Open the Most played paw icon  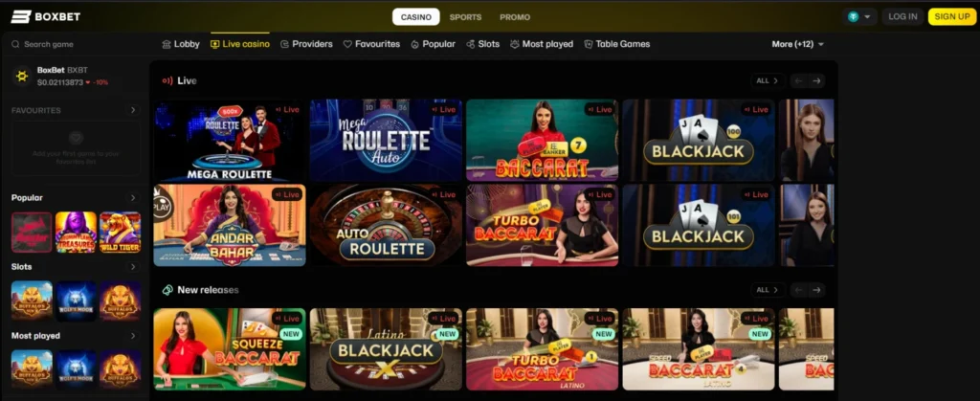tap(514, 44)
